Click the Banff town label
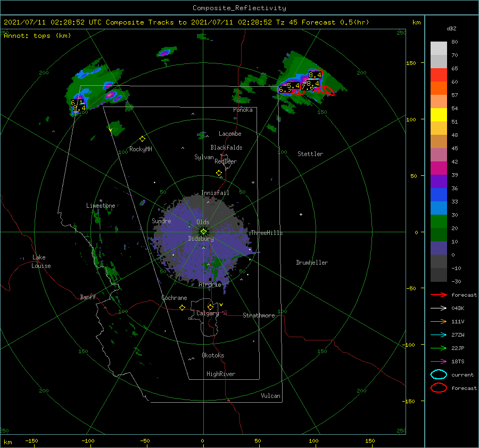Image resolution: width=479 pixels, height=448 pixels. [88, 297]
